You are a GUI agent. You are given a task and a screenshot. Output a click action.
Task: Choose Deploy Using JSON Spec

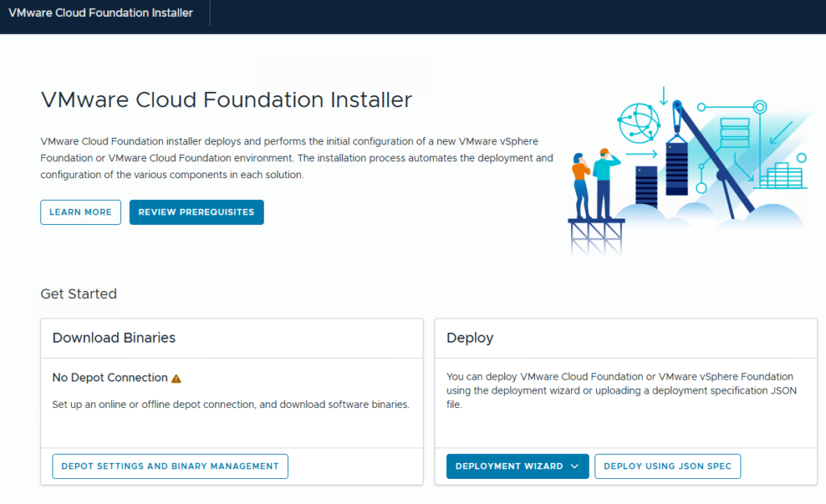667,466
